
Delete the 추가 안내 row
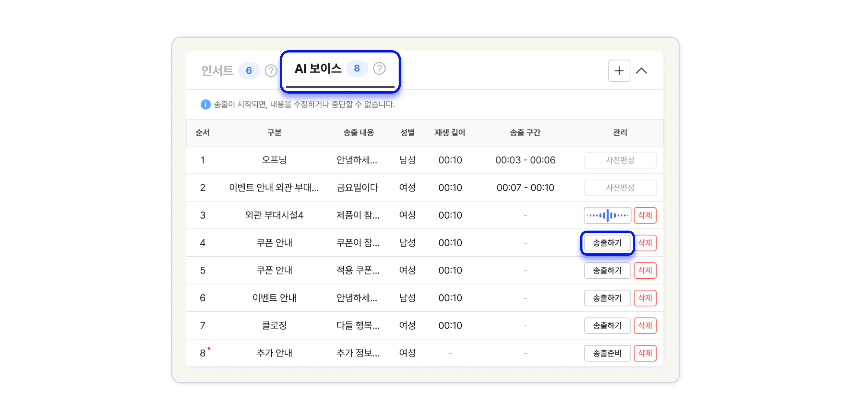[645, 353]
